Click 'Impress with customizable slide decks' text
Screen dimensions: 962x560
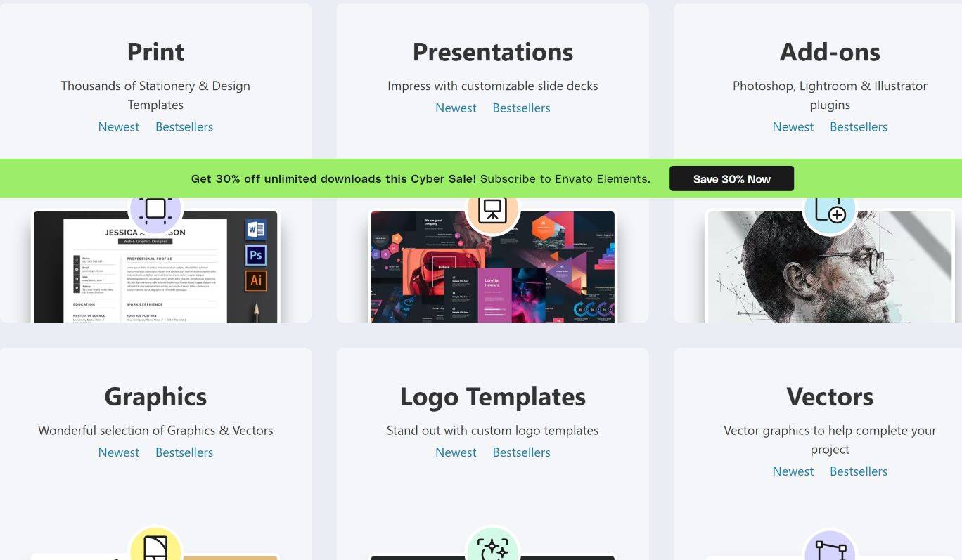(492, 86)
